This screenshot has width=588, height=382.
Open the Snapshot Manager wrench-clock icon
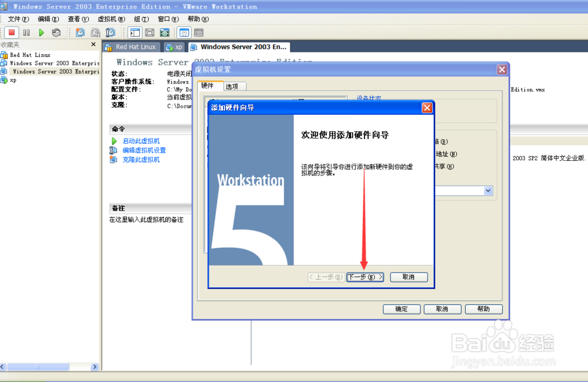click(x=111, y=32)
